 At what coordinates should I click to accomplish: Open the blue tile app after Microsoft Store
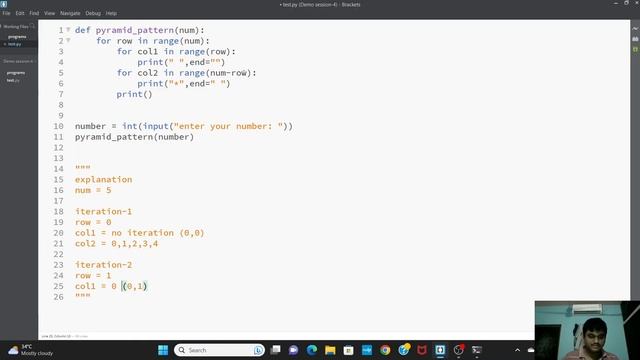tap(367, 350)
